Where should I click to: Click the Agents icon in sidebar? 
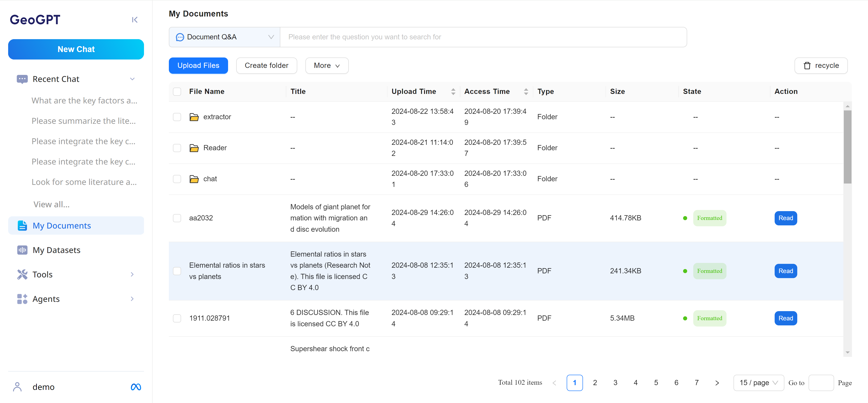[x=22, y=299]
